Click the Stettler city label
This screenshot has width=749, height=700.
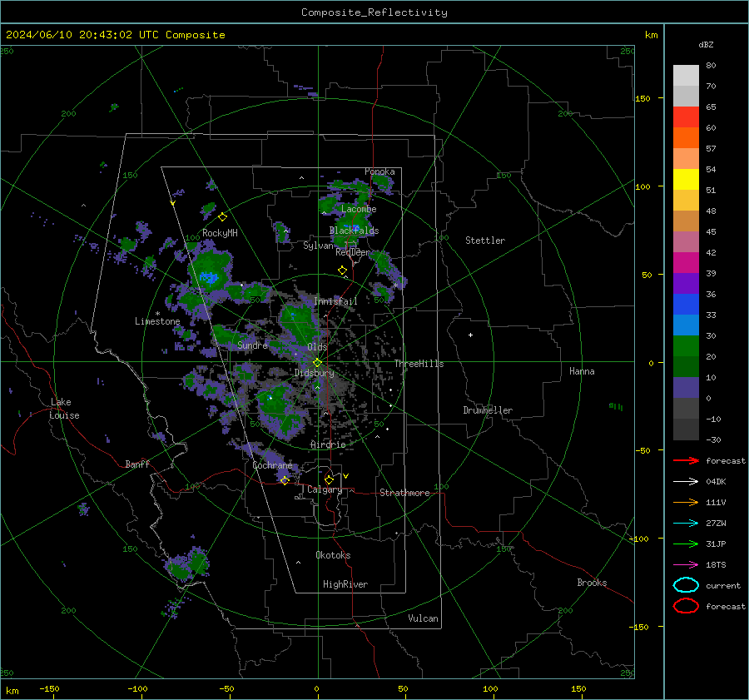tap(485, 241)
